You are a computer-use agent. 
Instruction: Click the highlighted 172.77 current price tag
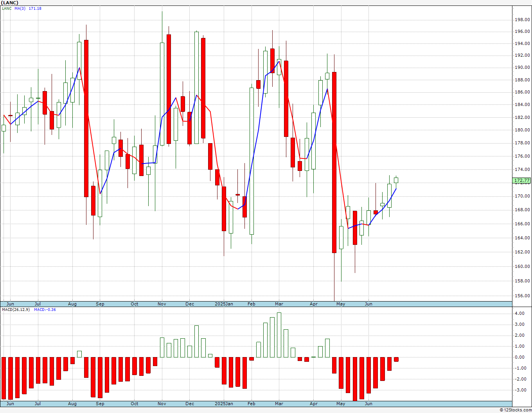[522, 181]
